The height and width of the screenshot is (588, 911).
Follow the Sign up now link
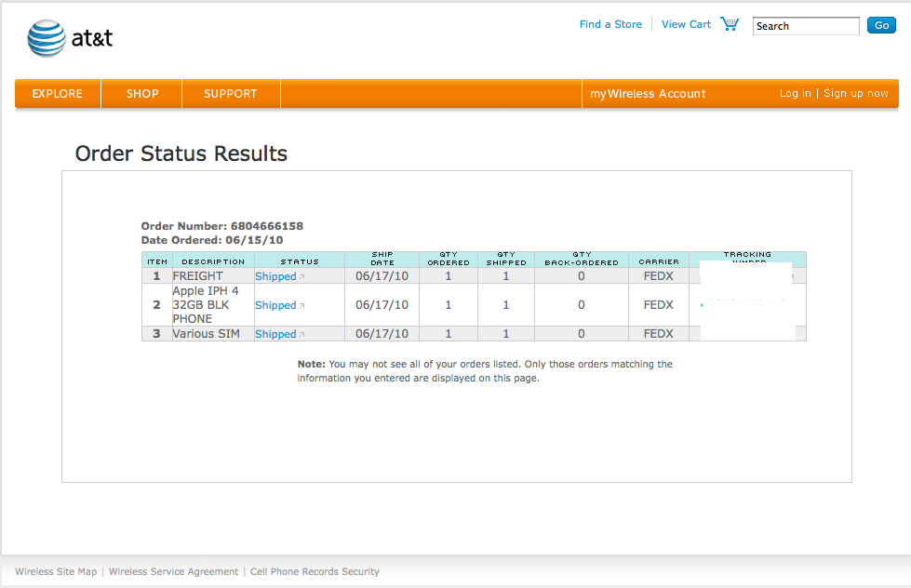856,93
